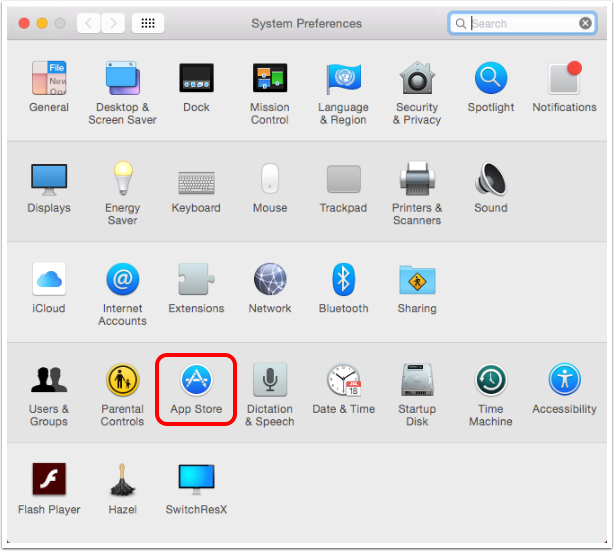
Task: Go forward using the right arrow button
Action: pyautogui.click(x=113, y=23)
